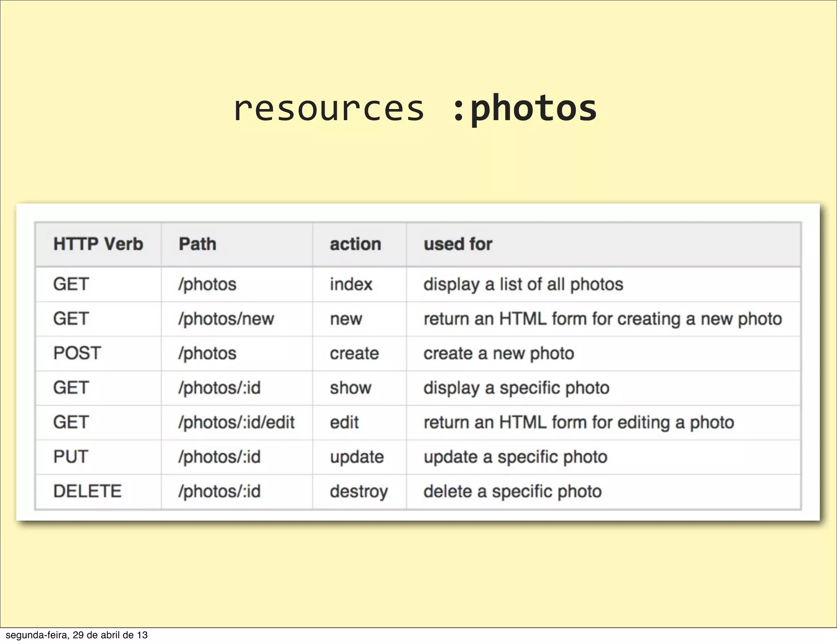Select the DELETE verb cell
837x644 pixels.
tap(87, 491)
